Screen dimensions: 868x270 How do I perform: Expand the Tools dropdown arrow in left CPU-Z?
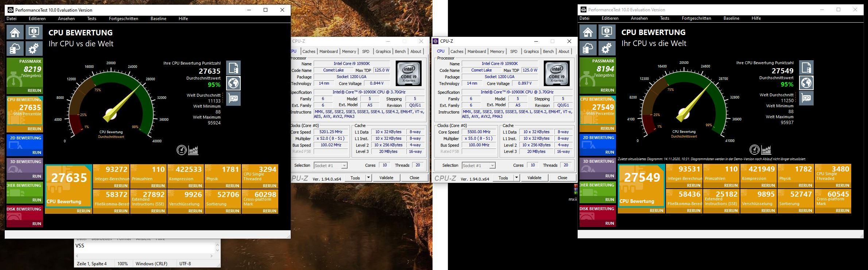tap(368, 178)
